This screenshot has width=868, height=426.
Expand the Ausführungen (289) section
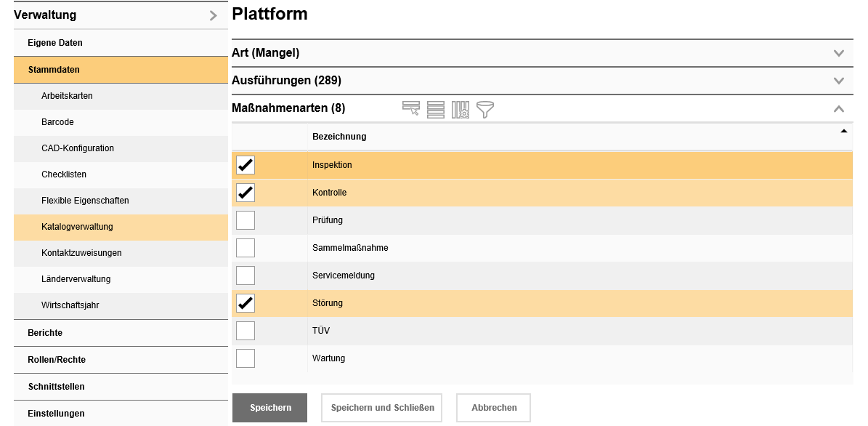click(x=839, y=81)
